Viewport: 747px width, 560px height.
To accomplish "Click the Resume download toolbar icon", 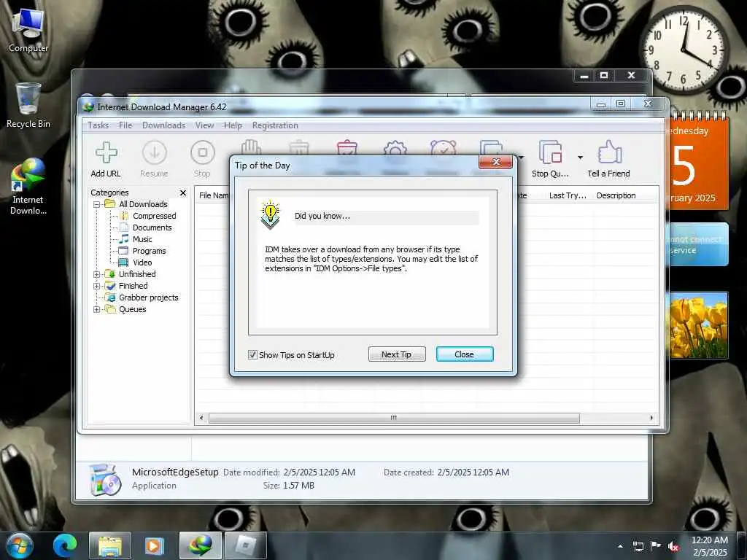I will 155,153.
